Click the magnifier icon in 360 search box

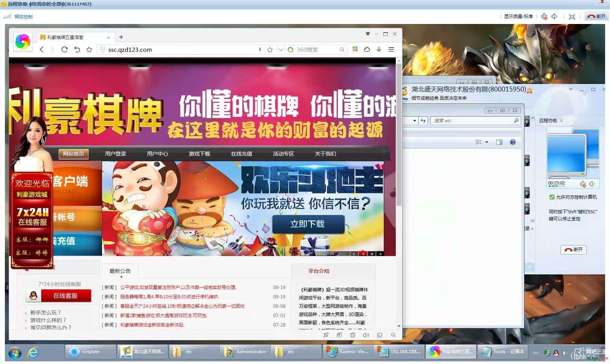[342, 49]
